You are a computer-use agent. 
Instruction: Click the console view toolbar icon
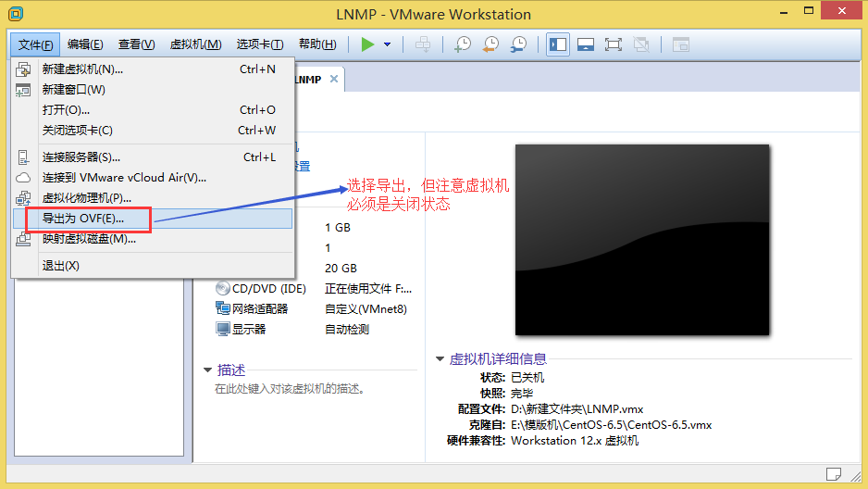(680, 44)
